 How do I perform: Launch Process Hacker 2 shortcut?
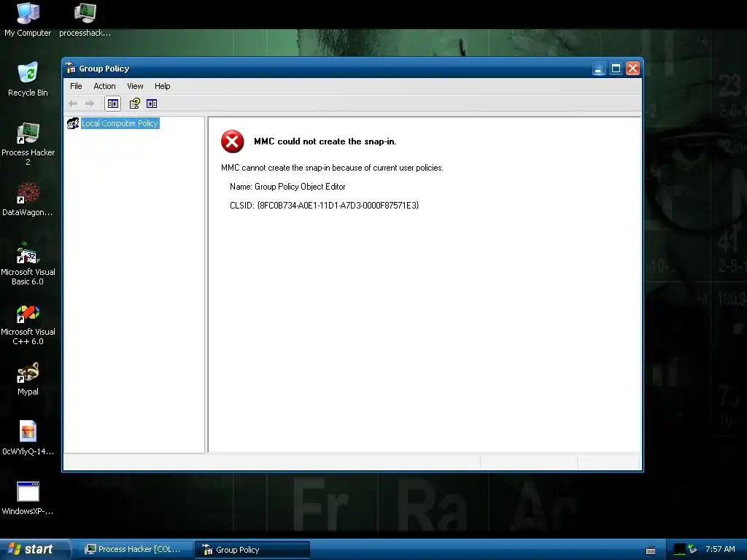coord(28,144)
